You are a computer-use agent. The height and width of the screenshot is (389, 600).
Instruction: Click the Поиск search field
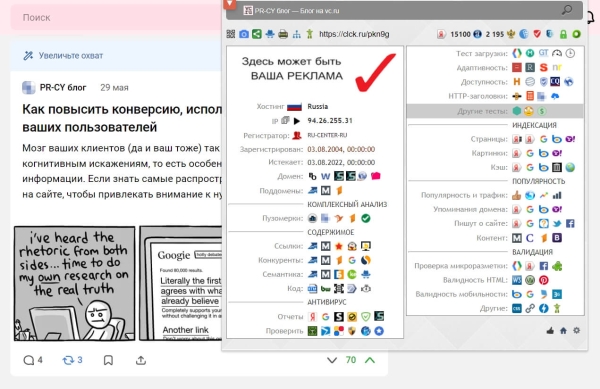coord(115,18)
